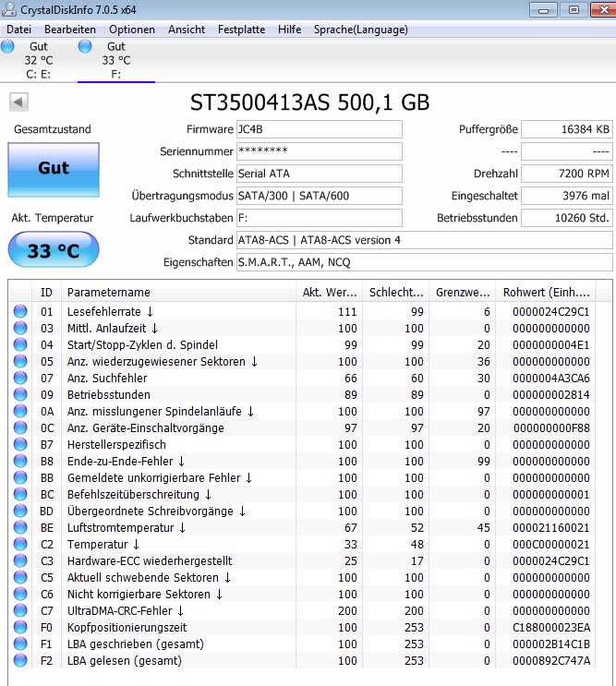Click status icon for Aktuell schwebende Sektoren
Image resolution: width=616 pixels, height=686 pixels.
(x=20, y=577)
